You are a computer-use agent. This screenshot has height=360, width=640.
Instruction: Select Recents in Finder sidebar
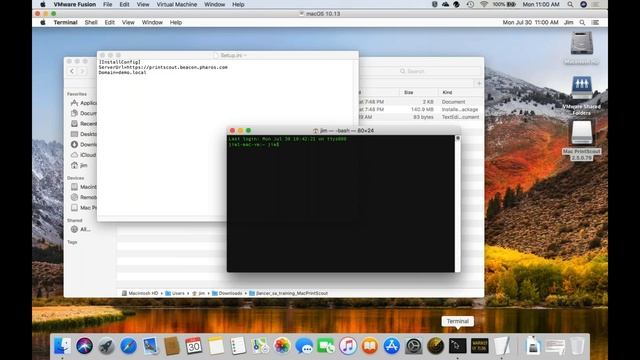point(84,124)
